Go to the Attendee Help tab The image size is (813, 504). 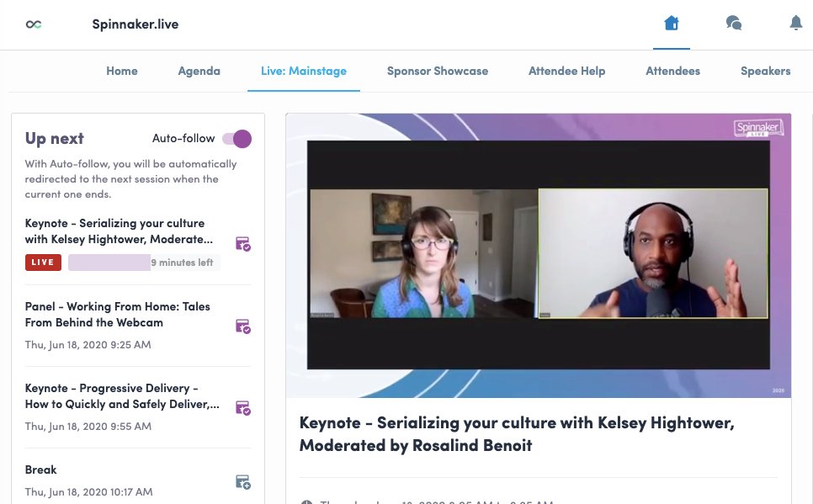tap(566, 71)
